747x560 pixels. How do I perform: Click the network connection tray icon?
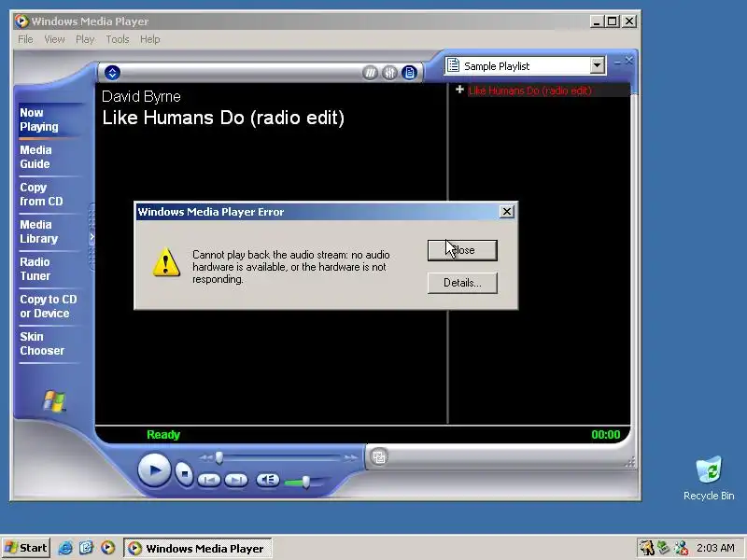(x=682, y=548)
